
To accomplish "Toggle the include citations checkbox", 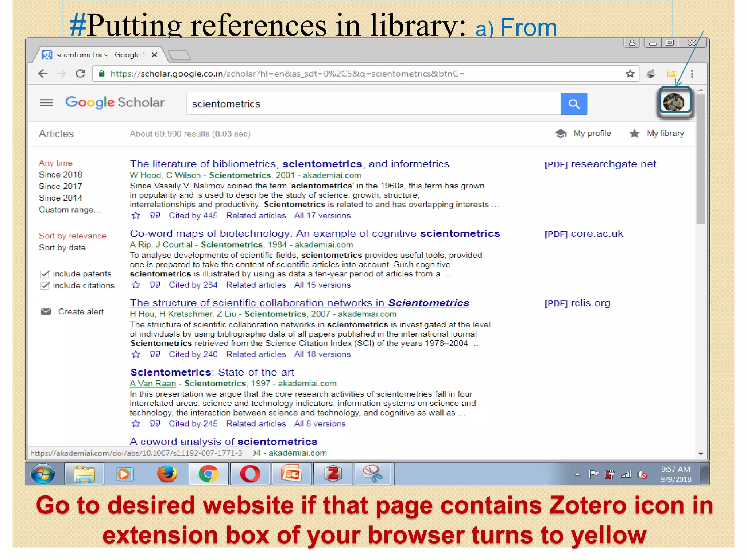I will coord(45,285).
